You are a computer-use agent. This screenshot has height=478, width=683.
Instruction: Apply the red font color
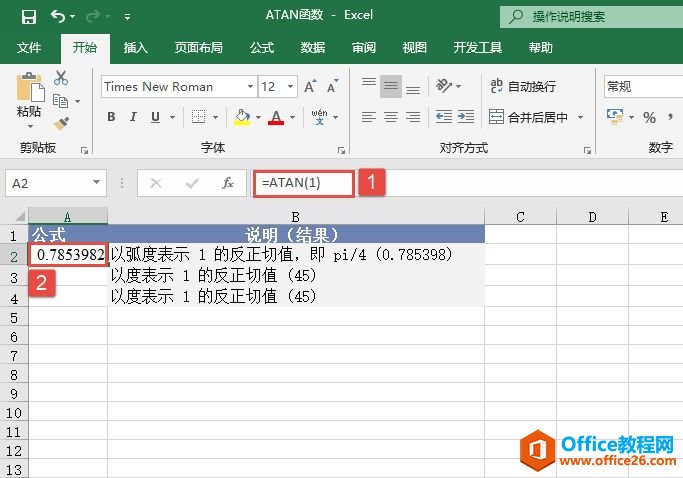276,117
